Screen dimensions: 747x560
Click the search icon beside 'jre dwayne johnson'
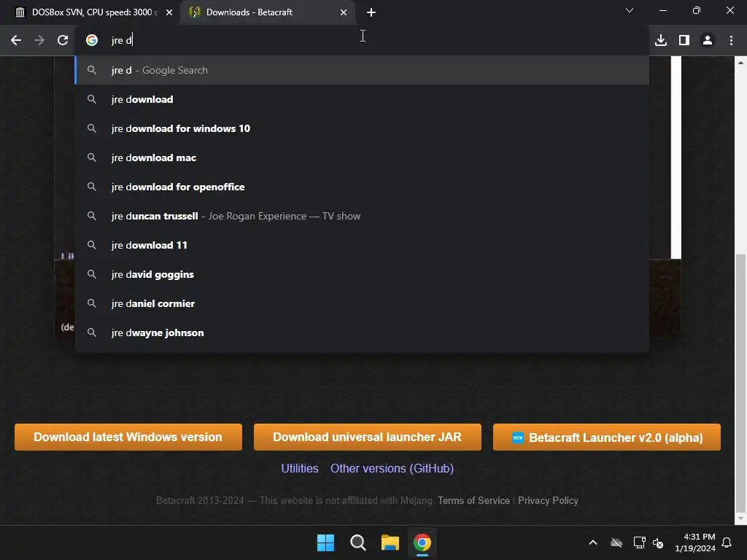[x=92, y=332]
